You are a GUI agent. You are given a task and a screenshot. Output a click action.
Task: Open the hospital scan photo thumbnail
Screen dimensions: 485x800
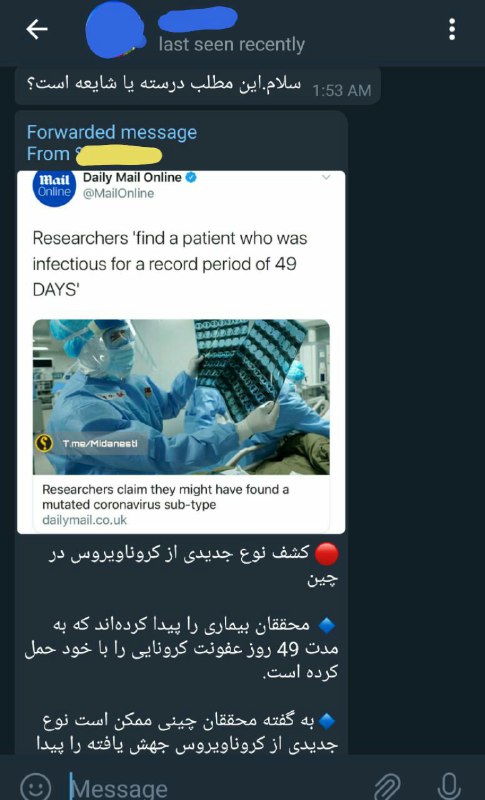(181, 397)
